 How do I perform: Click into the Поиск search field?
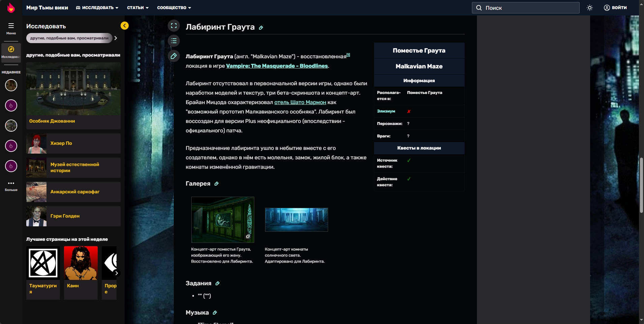(x=526, y=8)
